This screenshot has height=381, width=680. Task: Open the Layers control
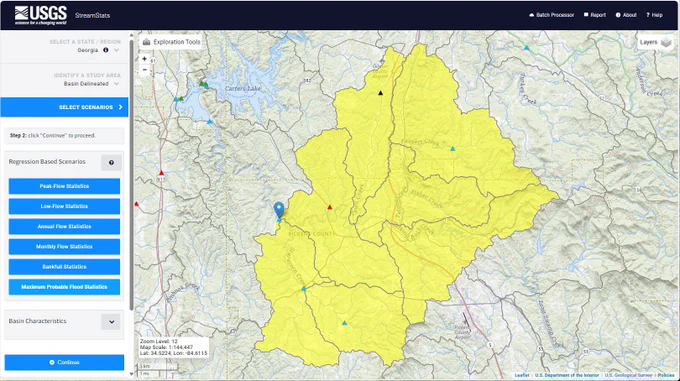[x=655, y=42]
